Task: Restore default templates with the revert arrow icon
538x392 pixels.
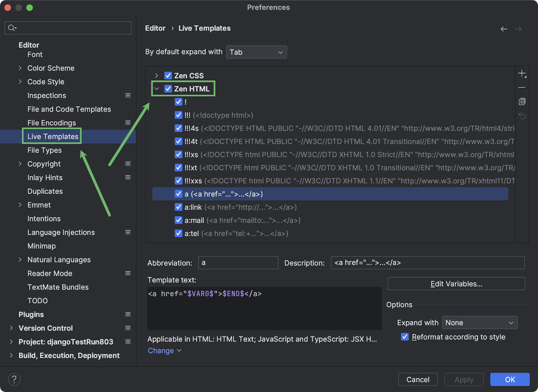Action: (522, 115)
